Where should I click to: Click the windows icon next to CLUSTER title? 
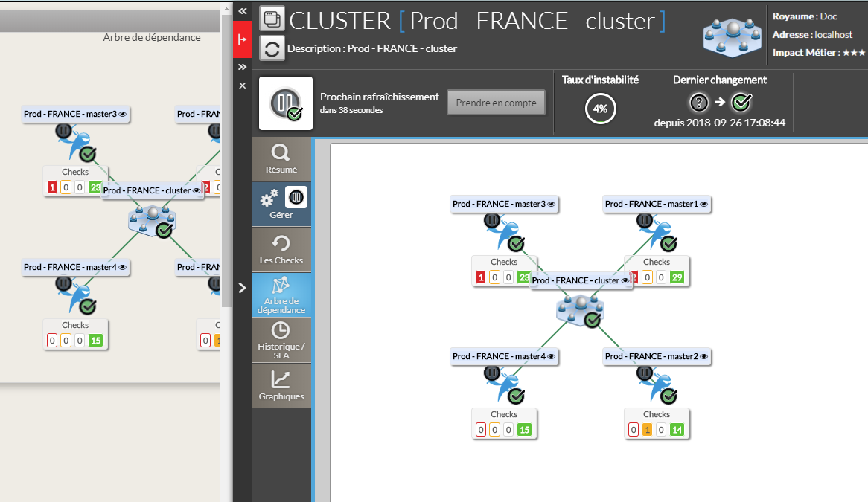click(x=272, y=19)
